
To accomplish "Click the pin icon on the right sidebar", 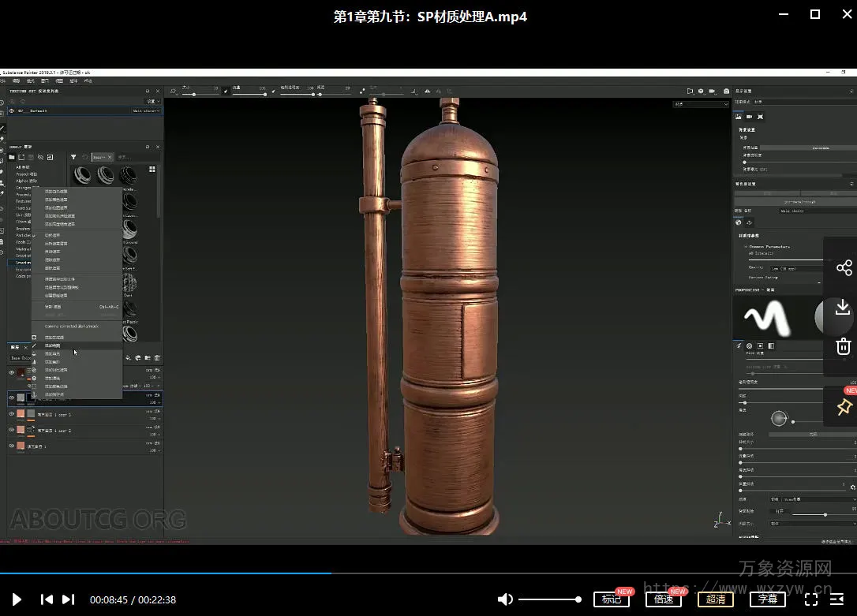I will click(844, 407).
